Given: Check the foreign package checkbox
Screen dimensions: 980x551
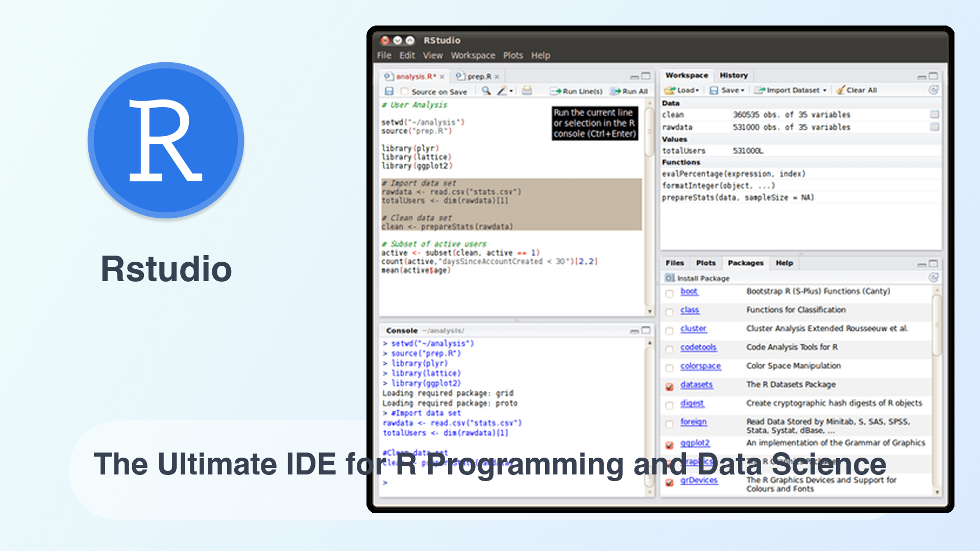Looking at the screenshot, I should [669, 424].
